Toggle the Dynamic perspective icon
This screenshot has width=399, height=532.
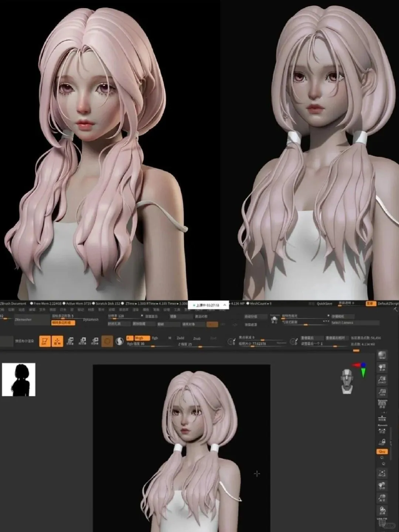pyautogui.click(x=382, y=404)
